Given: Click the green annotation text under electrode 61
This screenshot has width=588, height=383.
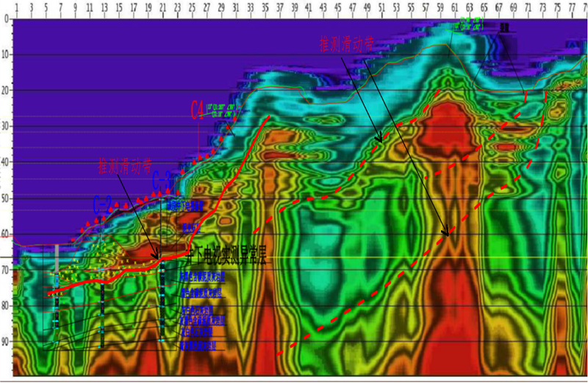Looking at the screenshot, I should click(466, 26).
